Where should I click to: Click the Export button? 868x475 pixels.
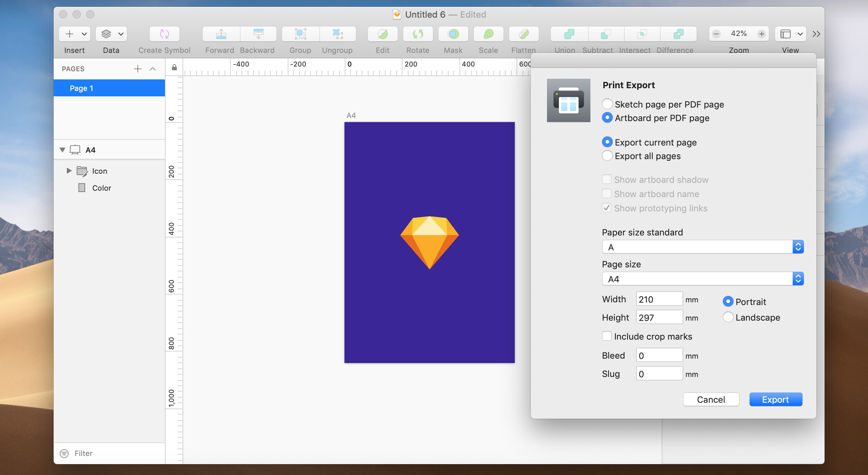tap(776, 400)
